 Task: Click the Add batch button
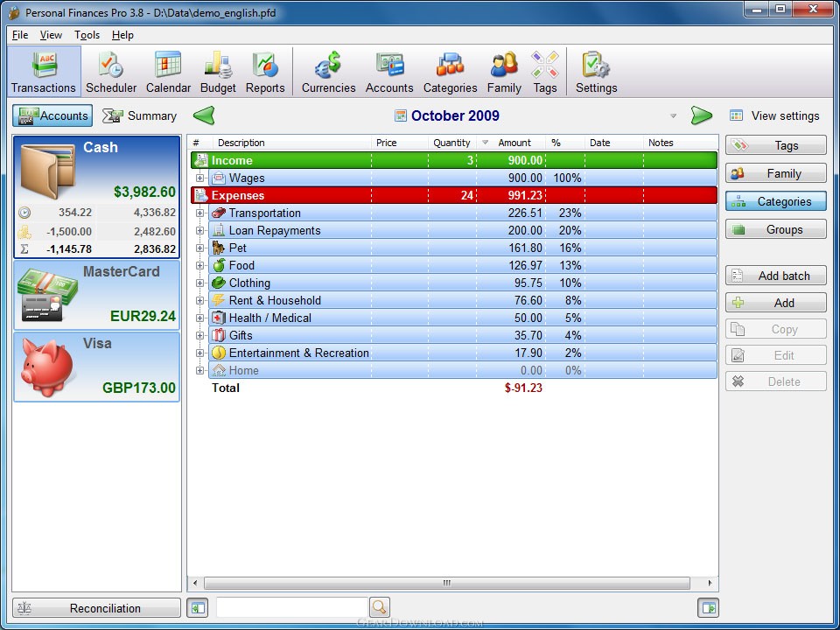pyautogui.click(x=775, y=276)
